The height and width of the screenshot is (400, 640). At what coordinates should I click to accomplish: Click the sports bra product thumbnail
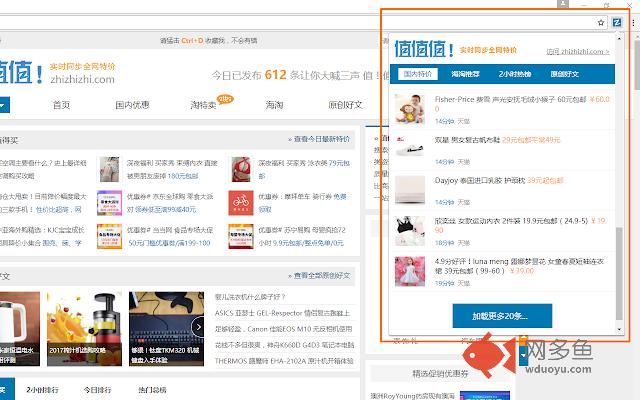click(410, 231)
